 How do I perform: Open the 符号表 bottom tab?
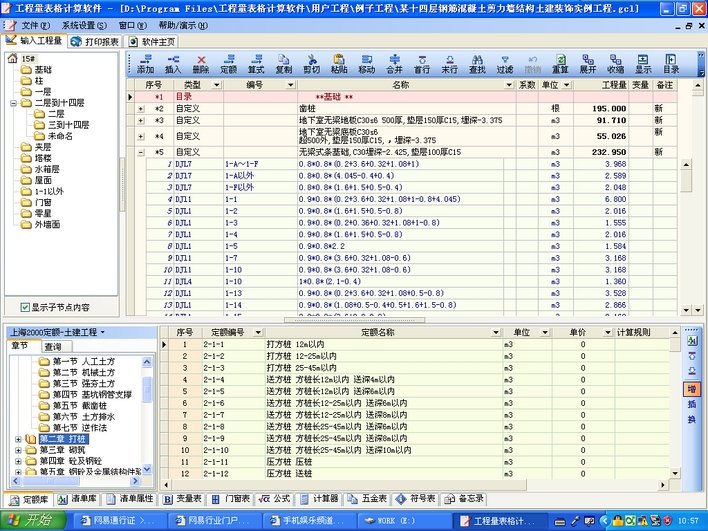click(415, 499)
